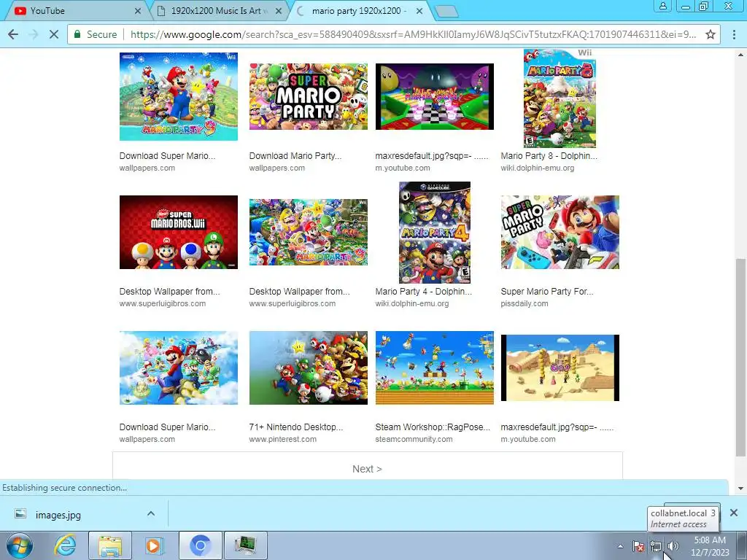Open the desert Go minigame thumbnail
The height and width of the screenshot is (560, 747).
[x=560, y=367]
